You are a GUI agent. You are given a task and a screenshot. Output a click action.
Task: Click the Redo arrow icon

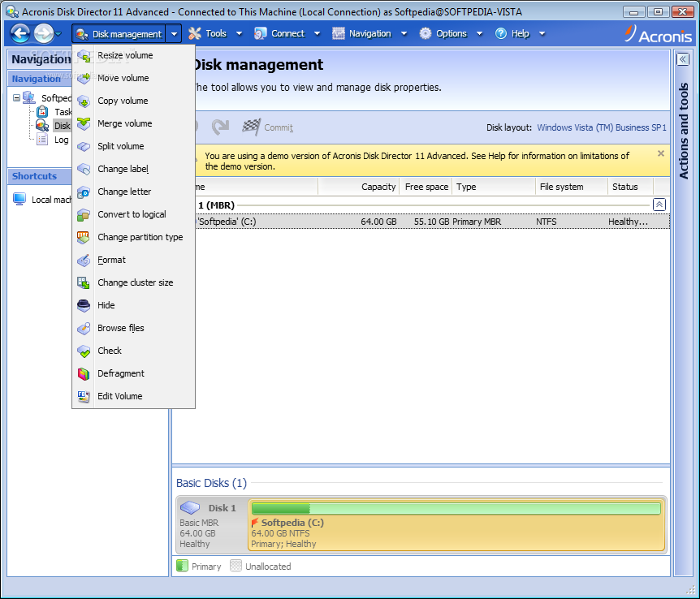pos(221,127)
